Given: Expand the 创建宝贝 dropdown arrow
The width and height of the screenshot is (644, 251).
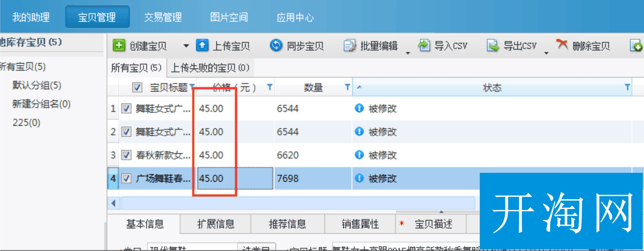Looking at the screenshot, I should click(x=186, y=46).
